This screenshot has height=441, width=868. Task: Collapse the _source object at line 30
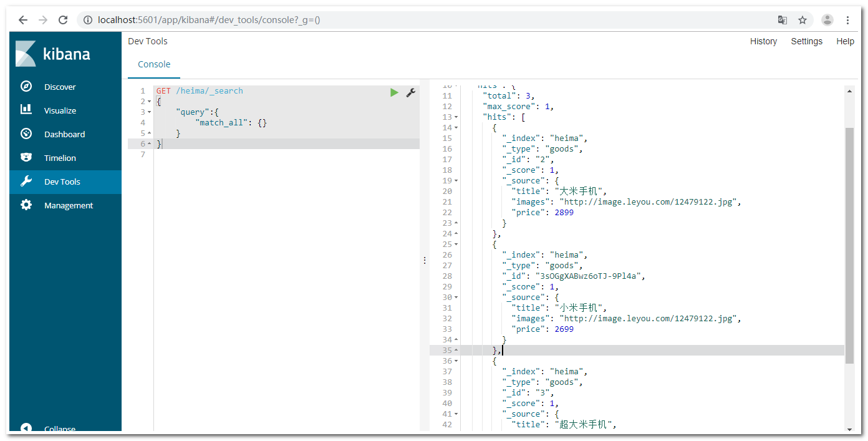point(456,297)
